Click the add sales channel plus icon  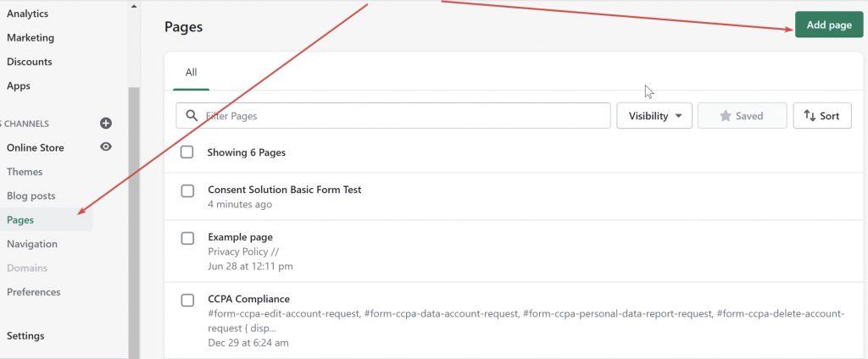coord(106,124)
